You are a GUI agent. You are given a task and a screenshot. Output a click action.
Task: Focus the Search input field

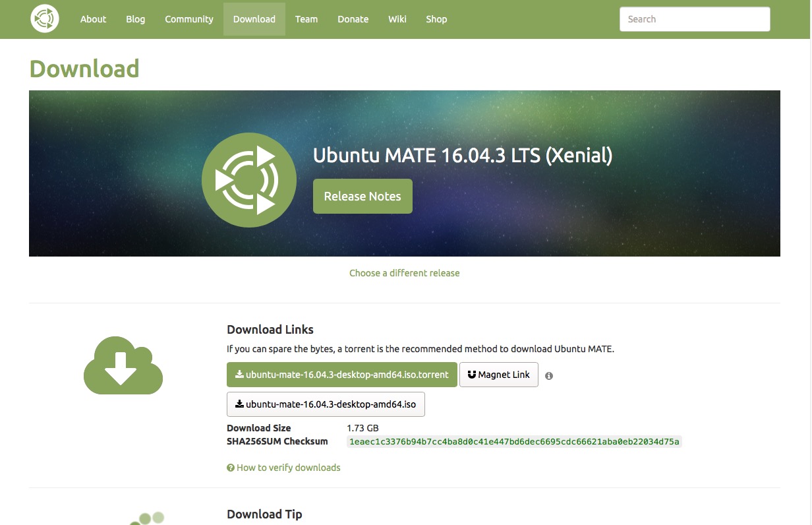click(x=695, y=19)
